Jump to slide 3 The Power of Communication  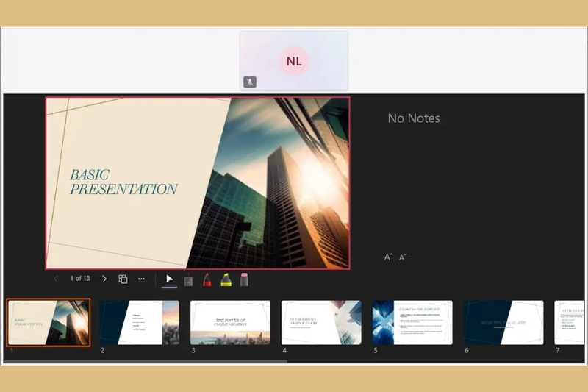pyautogui.click(x=230, y=323)
